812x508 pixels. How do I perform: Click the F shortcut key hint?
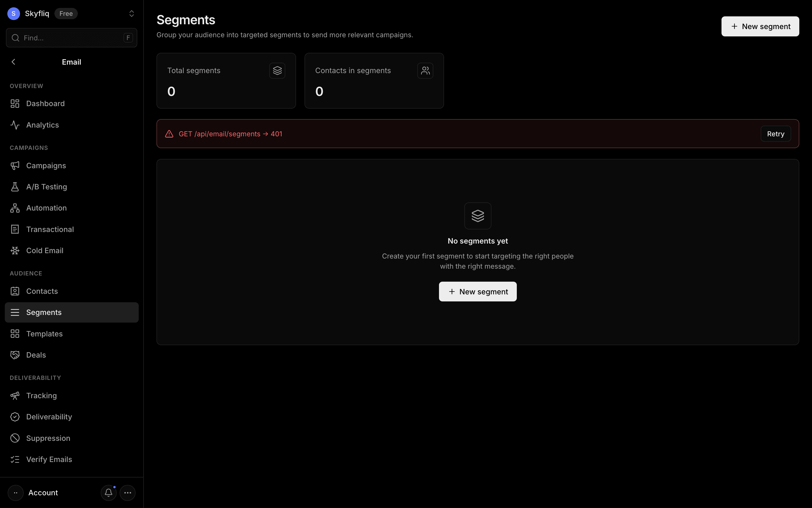(x=128, y=38)
